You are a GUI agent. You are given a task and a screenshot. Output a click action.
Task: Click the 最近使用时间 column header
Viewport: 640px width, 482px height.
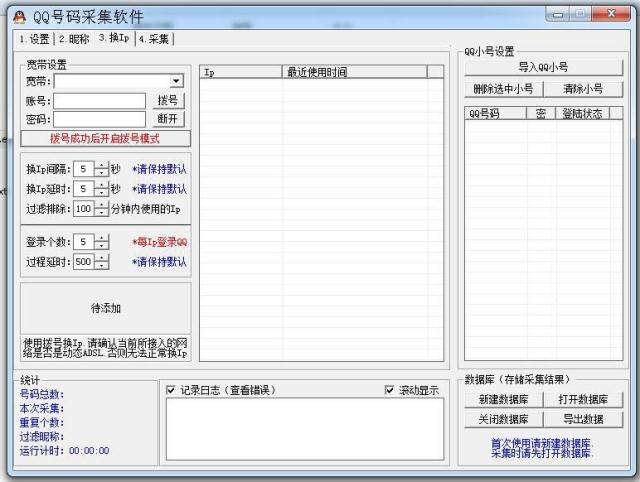(354, 72)
